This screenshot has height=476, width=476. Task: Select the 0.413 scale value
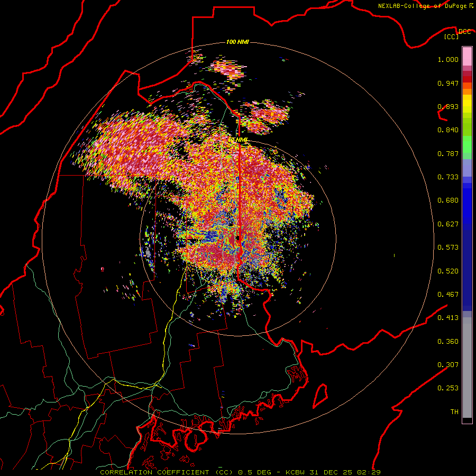point(448,318)
